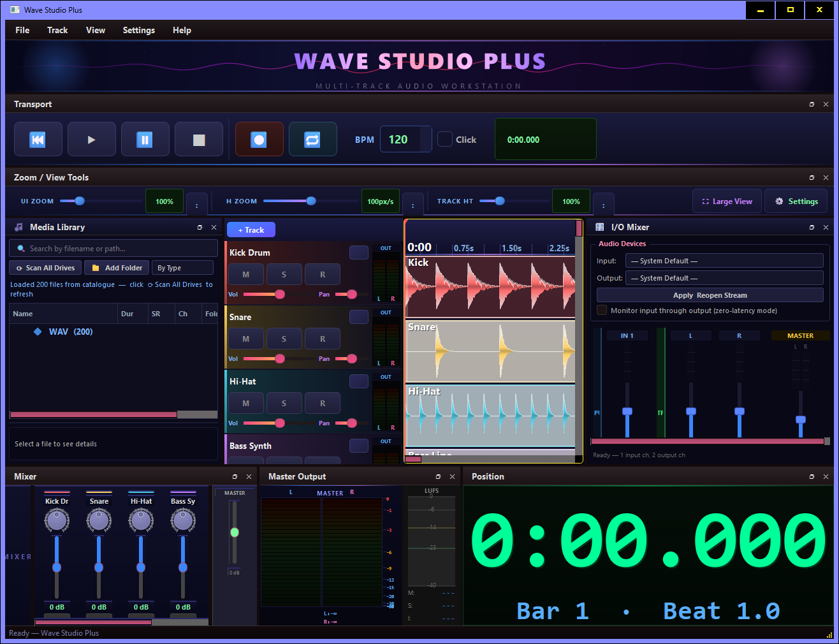Enable Monitor input through output checkbox
The image size is (839, 644).
pos(602,311)
